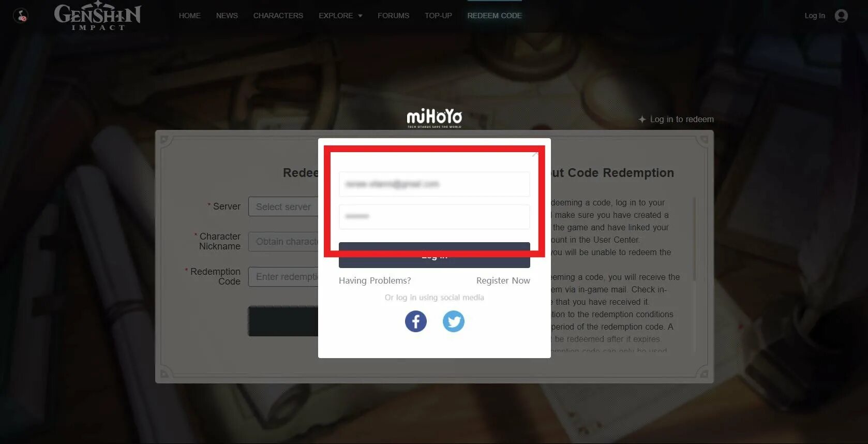Expand the EXPLORE dropdown menu
Image resolution: width=868 pixels, height=444 pixels.
[340, 16]
